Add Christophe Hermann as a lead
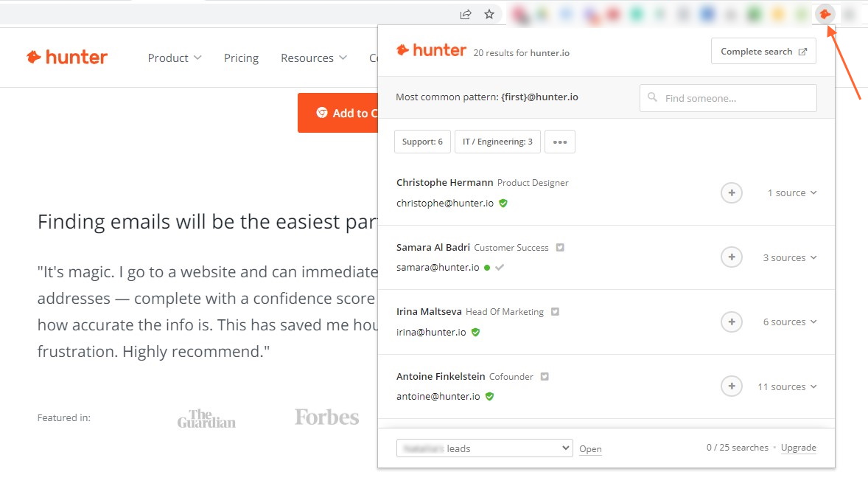The image size is (868, 486). point(731,192)
